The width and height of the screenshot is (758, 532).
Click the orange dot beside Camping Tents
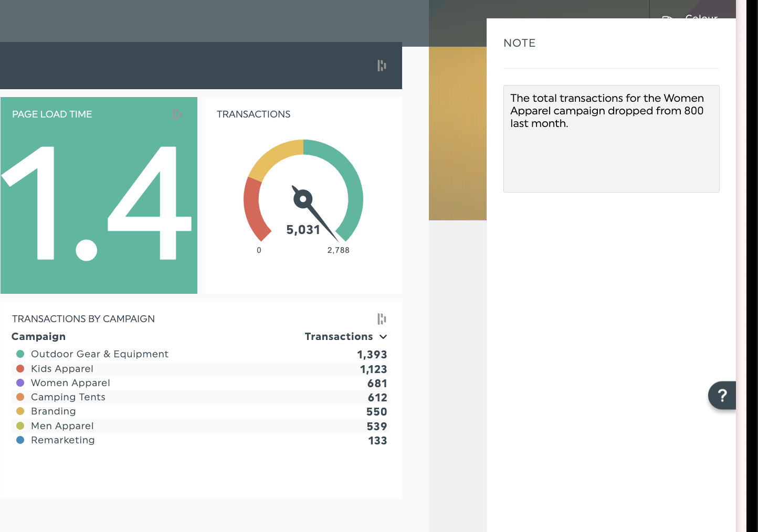(x=20, y=397)
